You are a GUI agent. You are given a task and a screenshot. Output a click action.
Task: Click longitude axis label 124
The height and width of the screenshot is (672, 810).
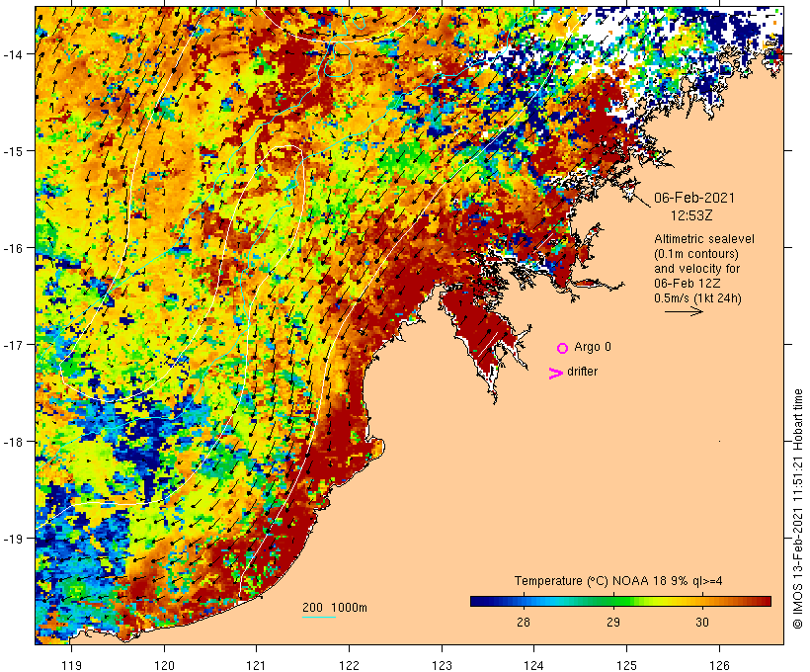pyautogui.click(x=534, y=665)
